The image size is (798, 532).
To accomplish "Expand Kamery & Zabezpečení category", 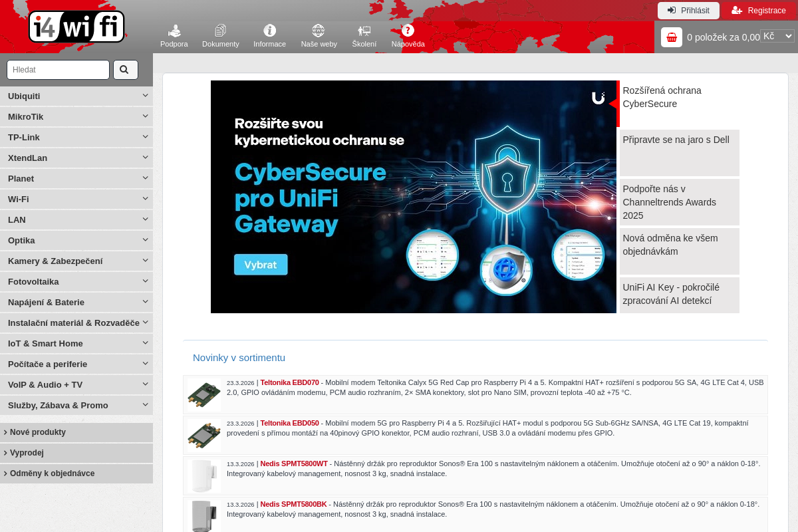I will [76, 261].
